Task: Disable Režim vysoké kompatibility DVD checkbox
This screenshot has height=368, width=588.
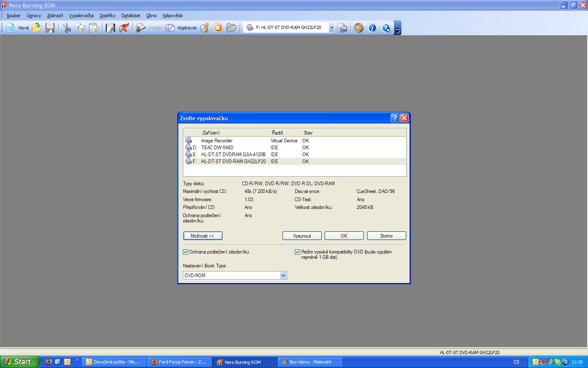Action: point(297,252)
